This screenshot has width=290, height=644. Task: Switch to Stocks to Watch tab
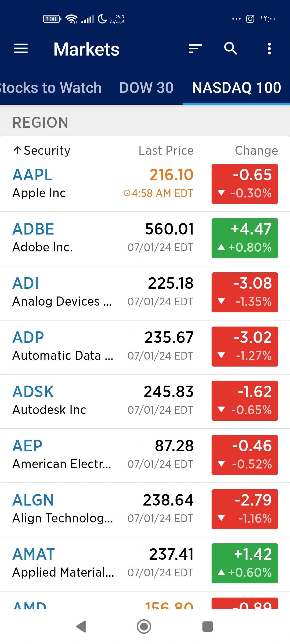tap(51, 88)
